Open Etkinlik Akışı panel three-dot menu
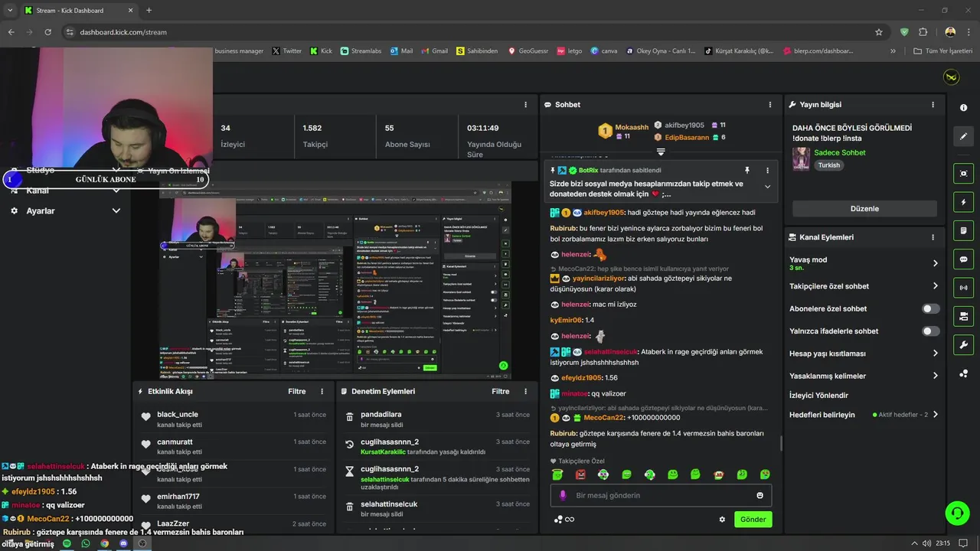Viewport: 980px width, 551px height. [322, 391]
